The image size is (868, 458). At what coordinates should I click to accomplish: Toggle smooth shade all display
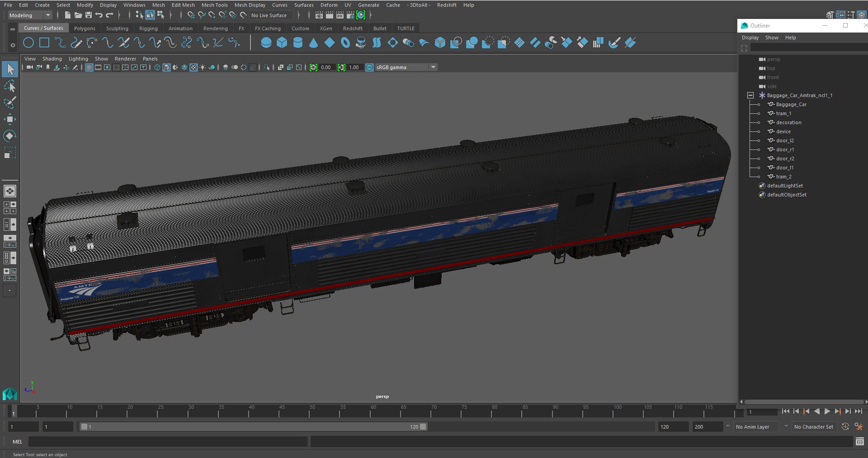click(x=166, y=67)
